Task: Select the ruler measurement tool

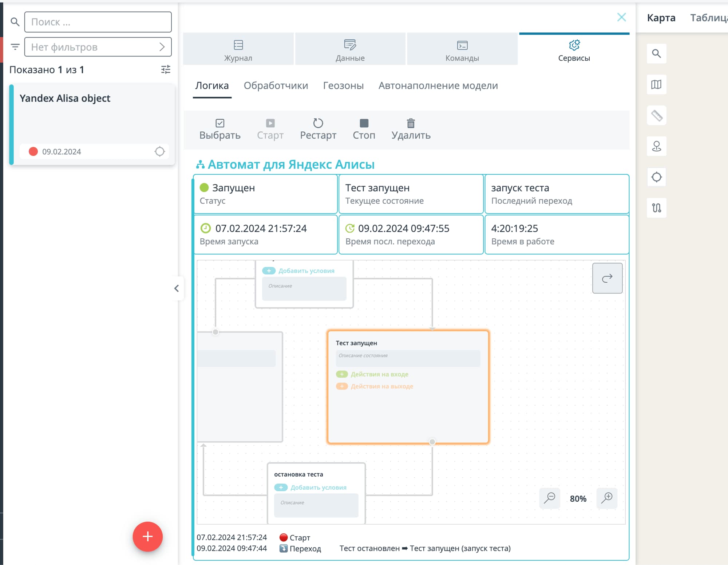Action: tap(656, 116)
